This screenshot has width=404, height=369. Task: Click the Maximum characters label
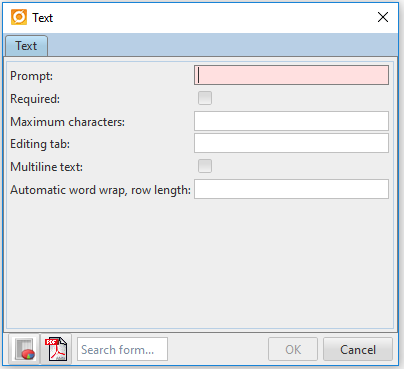pyautogui.click(x=68, y=122)
